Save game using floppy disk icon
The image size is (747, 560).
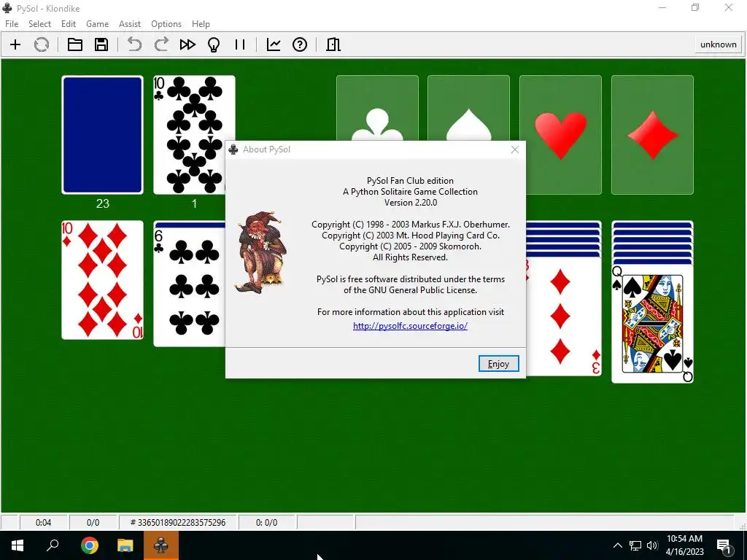pyautogui.click(x=101, y=44)
